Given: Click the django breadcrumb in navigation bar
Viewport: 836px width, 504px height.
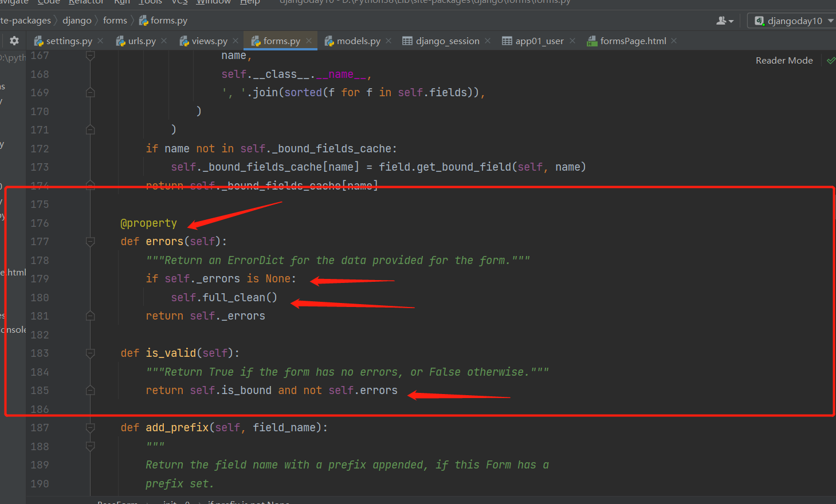Looking at the screenshot, I should coord(77,21).
